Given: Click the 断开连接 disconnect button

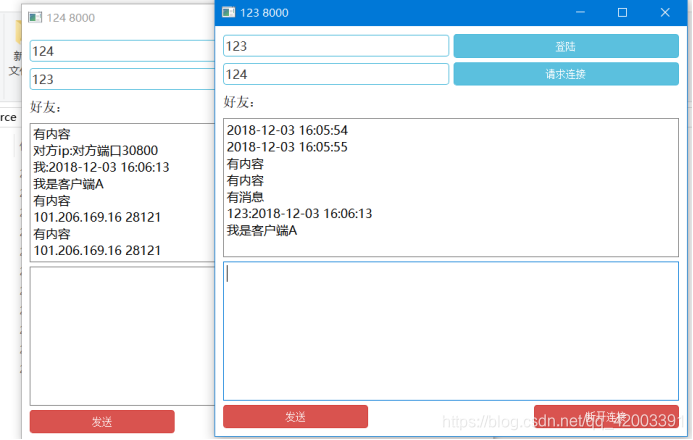Looking at the screenshot, I should (606, 417).
